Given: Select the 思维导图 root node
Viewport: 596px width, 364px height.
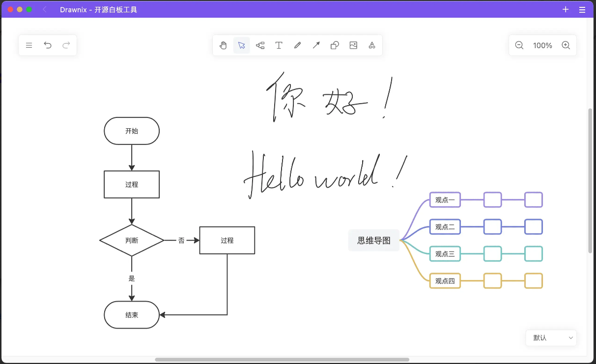Looking at the screenshot, I should pos(374,240).
